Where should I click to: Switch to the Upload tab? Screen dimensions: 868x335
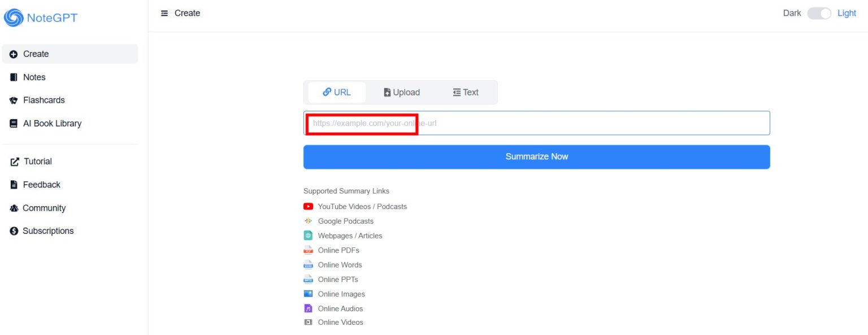401,92
